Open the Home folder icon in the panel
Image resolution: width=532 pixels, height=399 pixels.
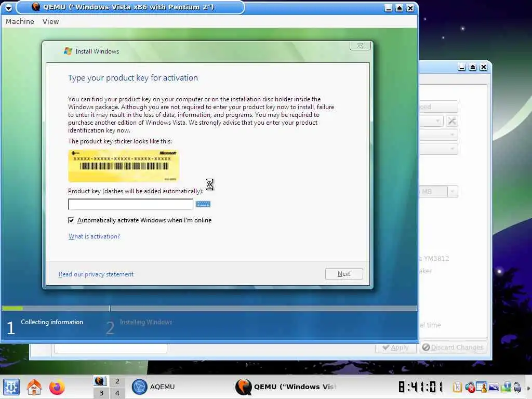(34, 387)
